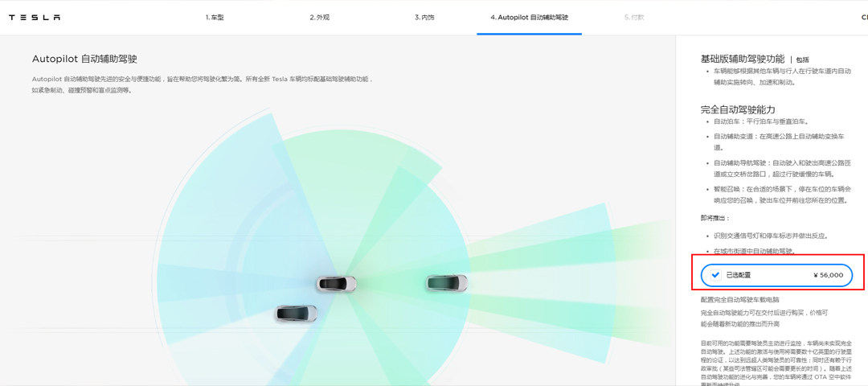Viewport: 868px width, 386px height.
Task: Click the 已选配置 label text
Action: tap(738, 275)
